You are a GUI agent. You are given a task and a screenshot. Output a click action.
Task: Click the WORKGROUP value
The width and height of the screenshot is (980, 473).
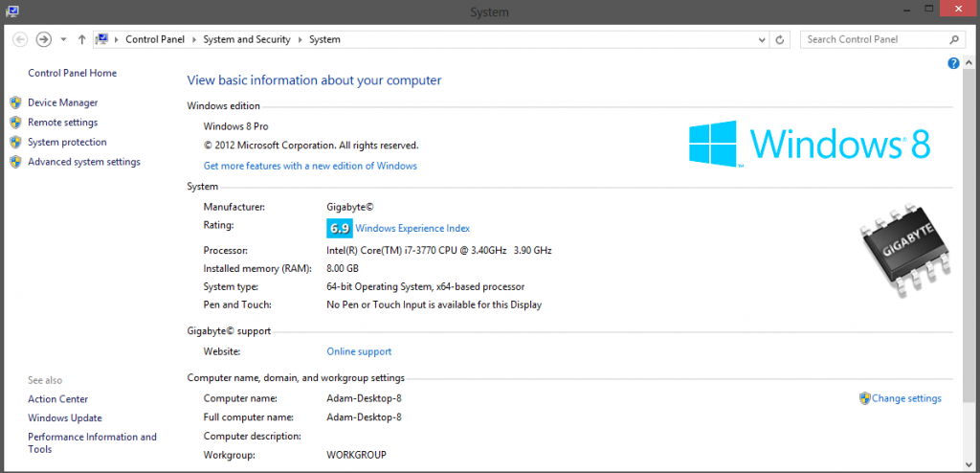[x=356, y=455]
